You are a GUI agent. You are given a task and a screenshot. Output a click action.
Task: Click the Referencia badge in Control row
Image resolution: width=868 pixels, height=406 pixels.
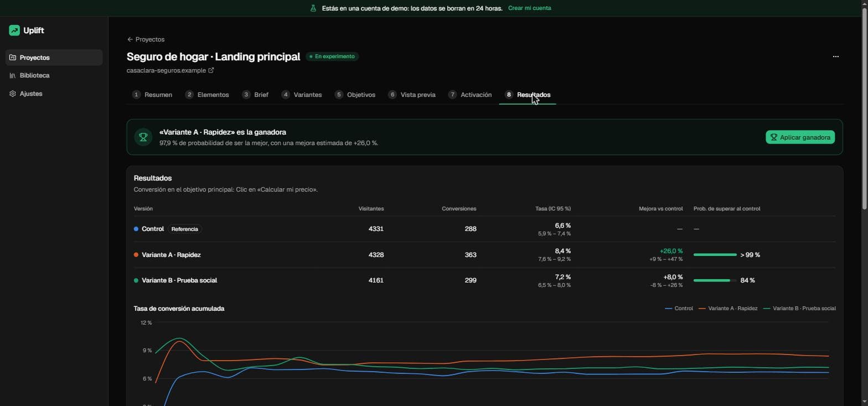184,229
